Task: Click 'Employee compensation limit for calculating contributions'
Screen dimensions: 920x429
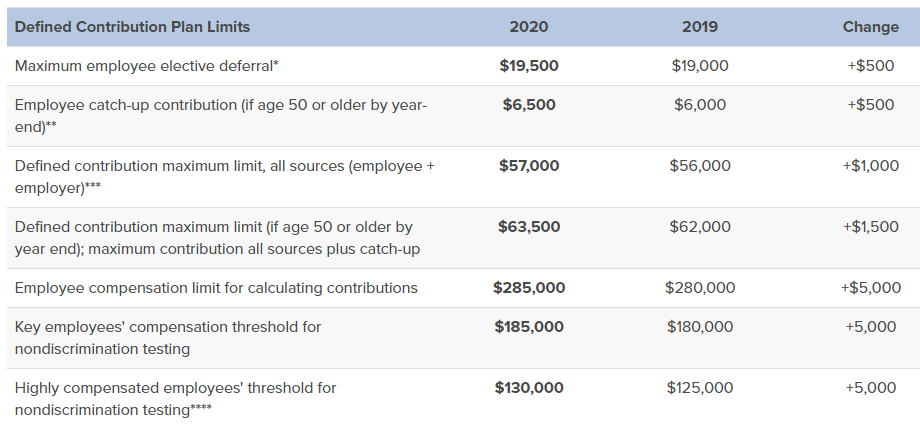Action: (216, 288)
